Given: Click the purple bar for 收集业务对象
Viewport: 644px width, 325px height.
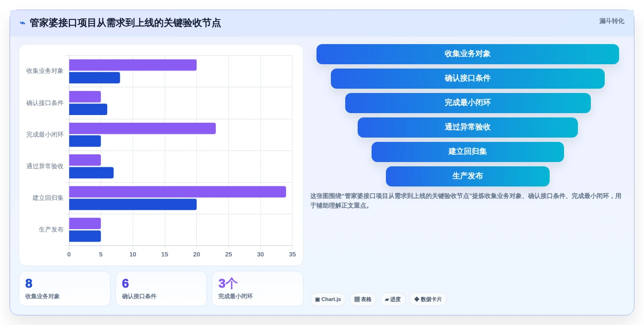Looking at the screenshot, I should coord(133,65).
